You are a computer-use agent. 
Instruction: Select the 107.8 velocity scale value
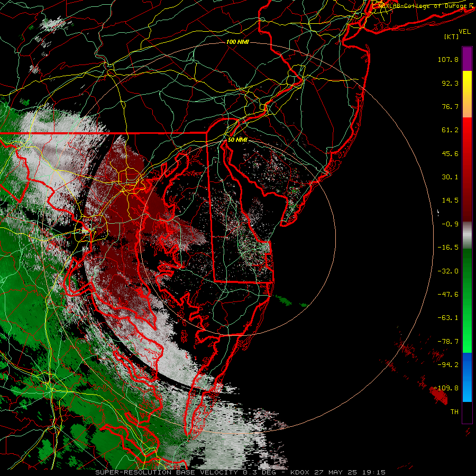(448, 59)
